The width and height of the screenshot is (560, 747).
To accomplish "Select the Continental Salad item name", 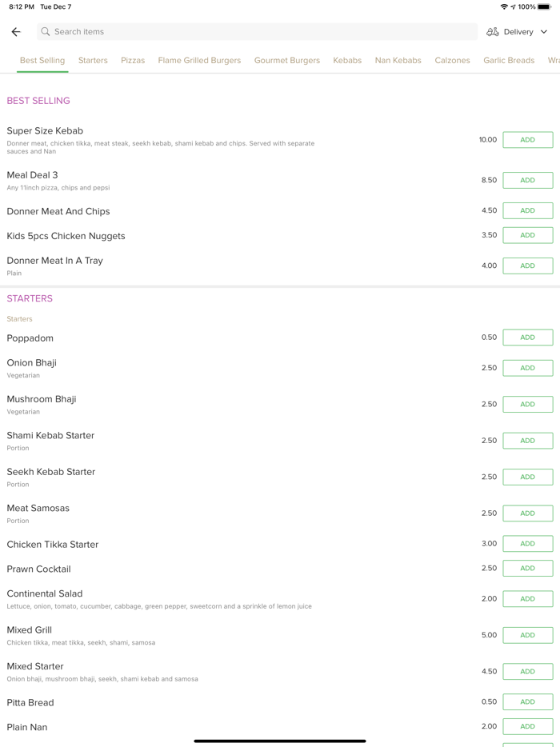I will pyautogui.click(x=45, y=593).
